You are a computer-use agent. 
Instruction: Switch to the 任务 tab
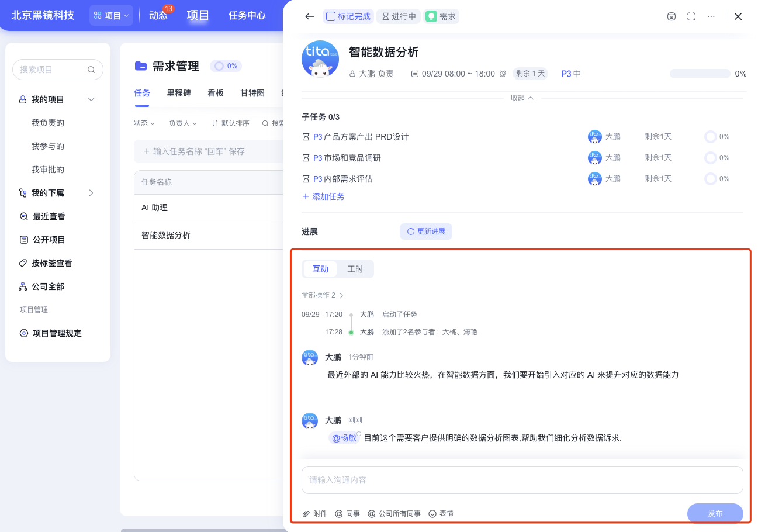coord(142,93)
